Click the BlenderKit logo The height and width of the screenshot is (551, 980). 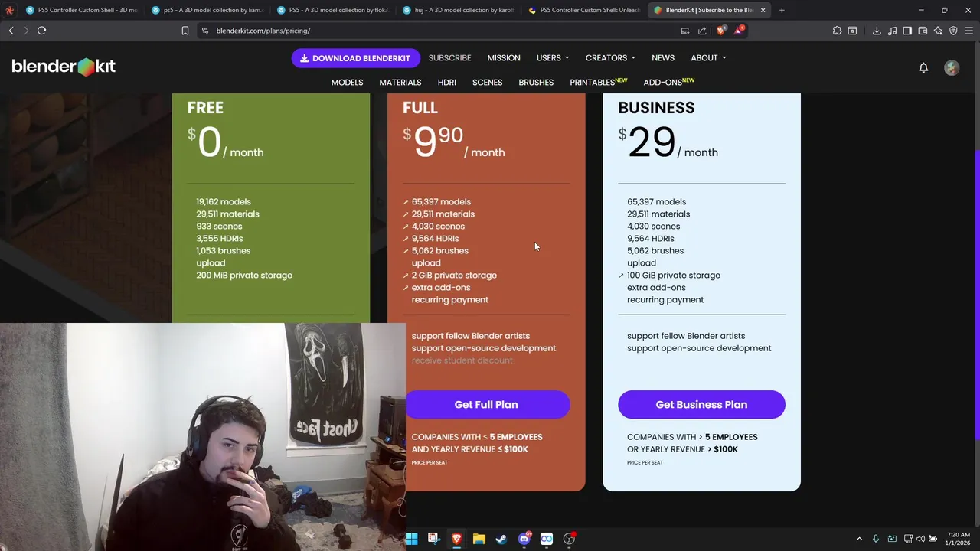(x=64, y=67)
